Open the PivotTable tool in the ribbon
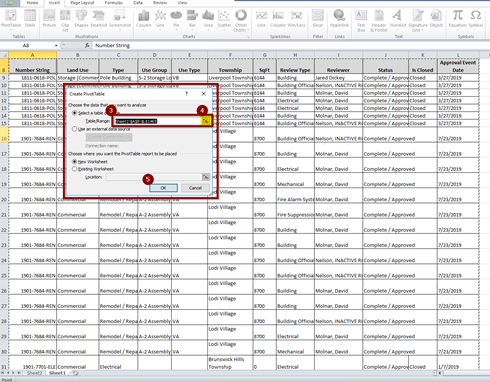Viewport: 490px width, 382px height. tap(11, 19)
